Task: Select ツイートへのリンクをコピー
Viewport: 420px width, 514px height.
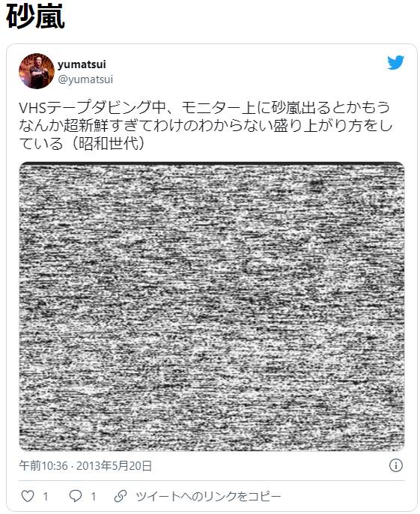Action: point(209,496)
